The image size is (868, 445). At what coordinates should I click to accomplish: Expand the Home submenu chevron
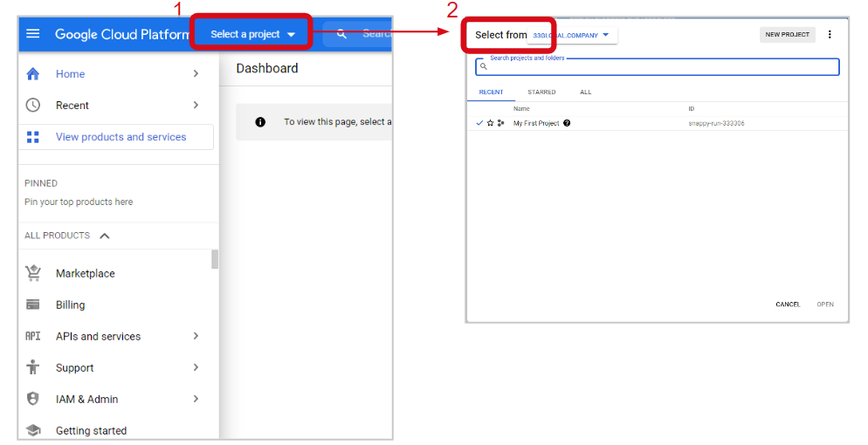[196, 73]
